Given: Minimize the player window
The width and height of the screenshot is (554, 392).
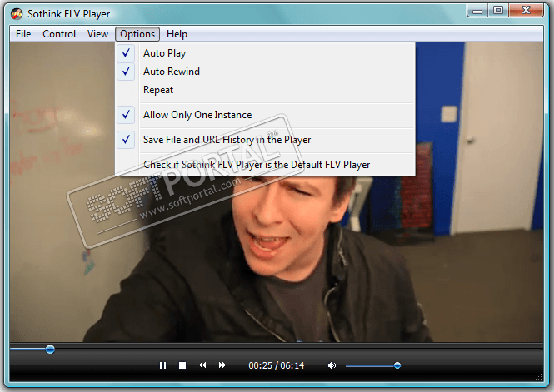Looking at the screenshot, I should (477, 11).
